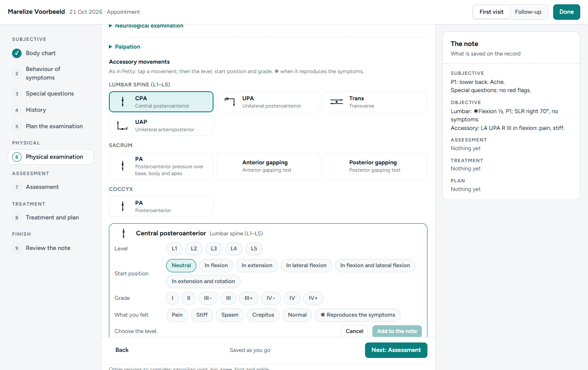Screen dimensions: 588x370
Task: Click the Sacrum PA arrow icon
Action: coord(123,166)
